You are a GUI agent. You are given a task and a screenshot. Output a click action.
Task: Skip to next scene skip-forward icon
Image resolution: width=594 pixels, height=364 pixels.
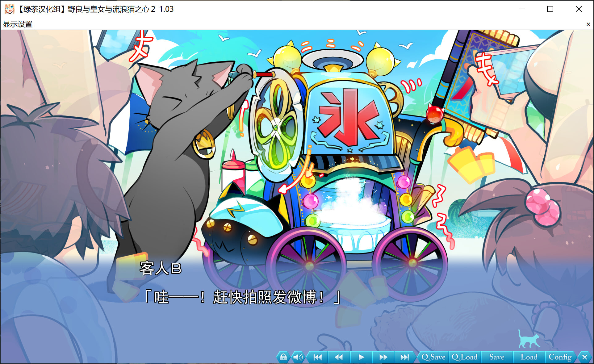point(404,357)
